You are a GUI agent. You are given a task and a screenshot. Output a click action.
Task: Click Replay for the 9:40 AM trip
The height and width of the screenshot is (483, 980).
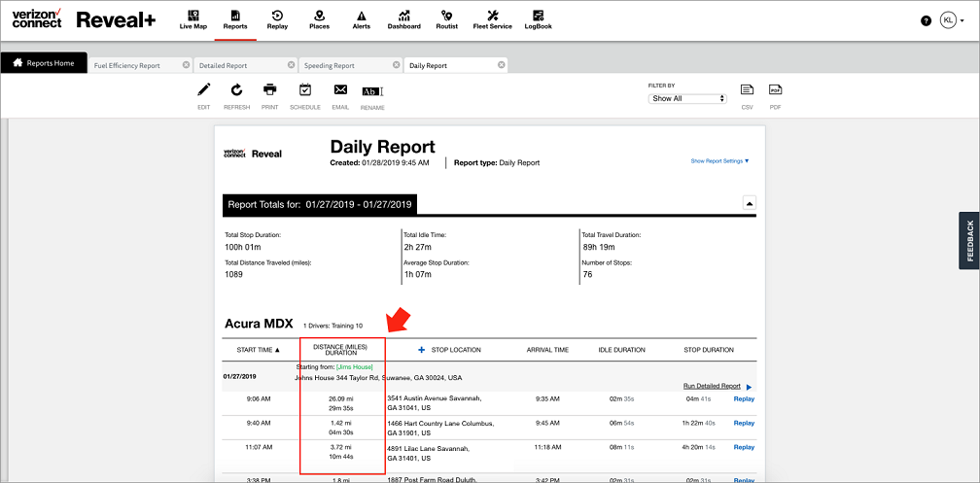point(744,423)
